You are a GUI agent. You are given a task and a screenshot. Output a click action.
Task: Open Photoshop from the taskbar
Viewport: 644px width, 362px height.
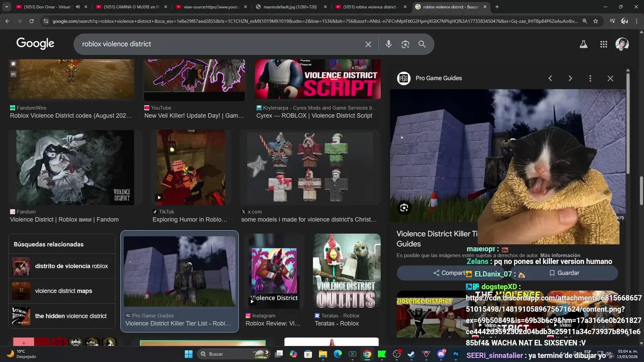[x=456, y=354]
